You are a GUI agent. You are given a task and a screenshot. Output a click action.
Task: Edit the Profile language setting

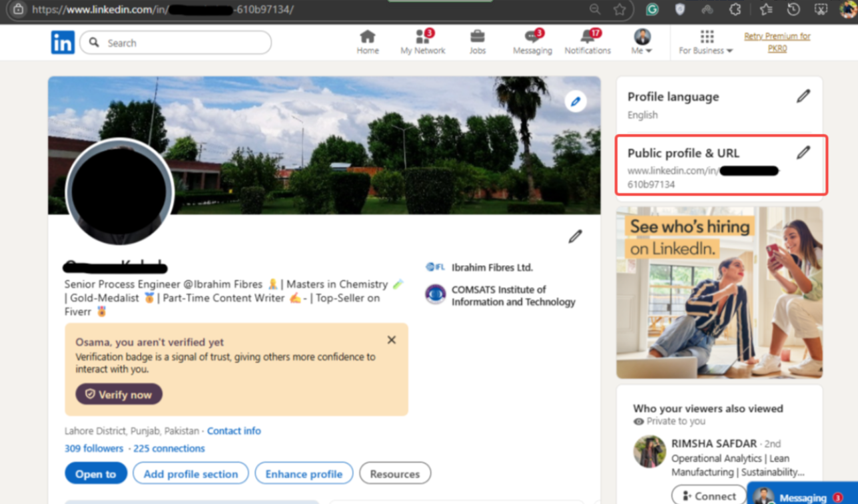tap(804, 97)
